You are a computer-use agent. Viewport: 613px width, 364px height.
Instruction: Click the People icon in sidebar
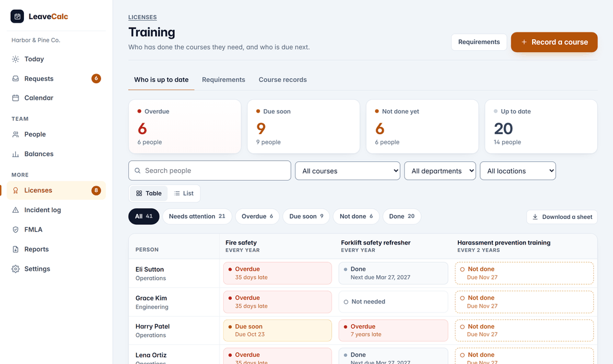tap(16, 134)
